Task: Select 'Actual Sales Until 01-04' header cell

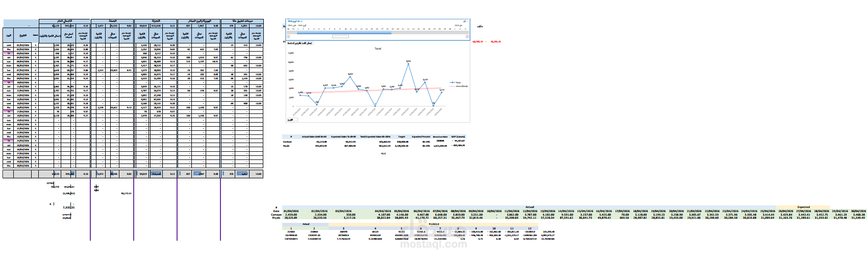Action: (314, 136)
